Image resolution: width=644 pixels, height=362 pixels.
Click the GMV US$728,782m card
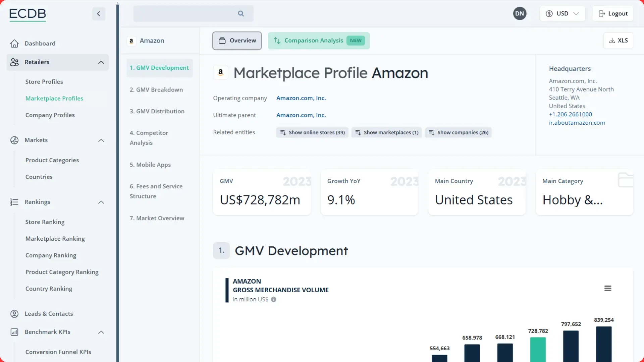click(262, 192)
